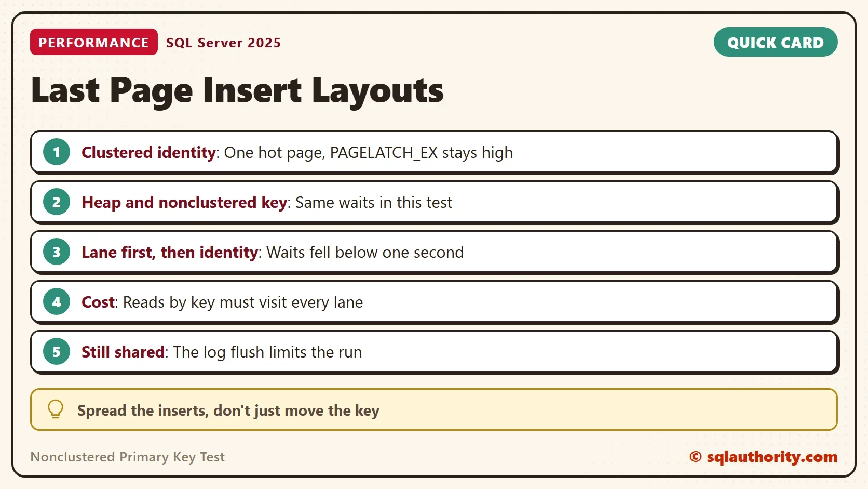
Task: Click 'Waits fell below one second'
Action: click(365, 252)
